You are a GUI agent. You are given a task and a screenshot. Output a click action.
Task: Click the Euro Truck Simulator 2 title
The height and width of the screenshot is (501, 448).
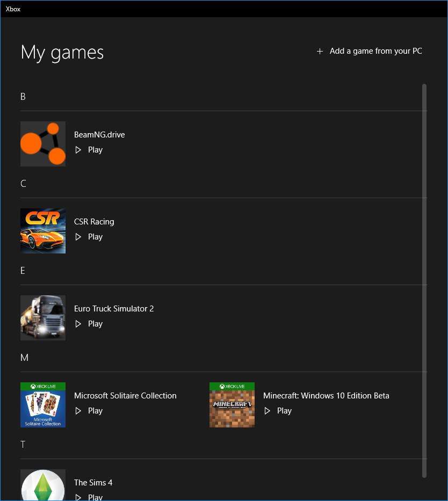click(114, 309)
